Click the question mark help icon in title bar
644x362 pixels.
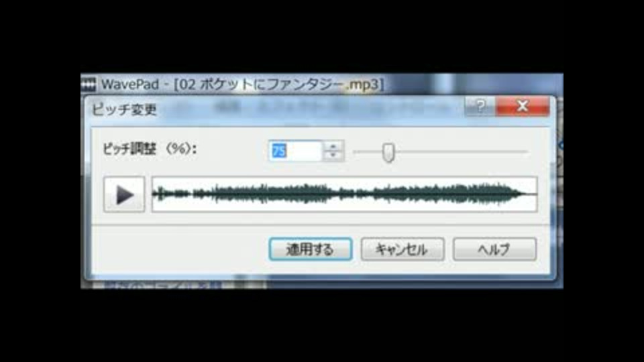[480, 107]
